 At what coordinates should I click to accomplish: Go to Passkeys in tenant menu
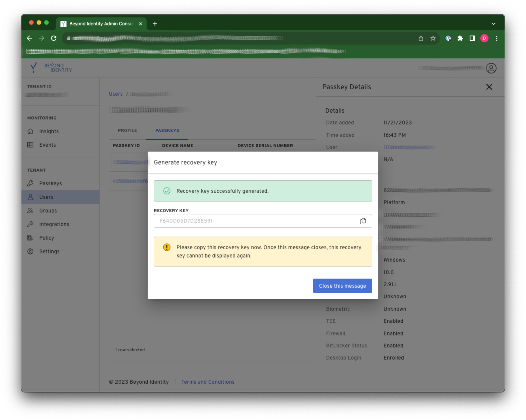point(50,183)
